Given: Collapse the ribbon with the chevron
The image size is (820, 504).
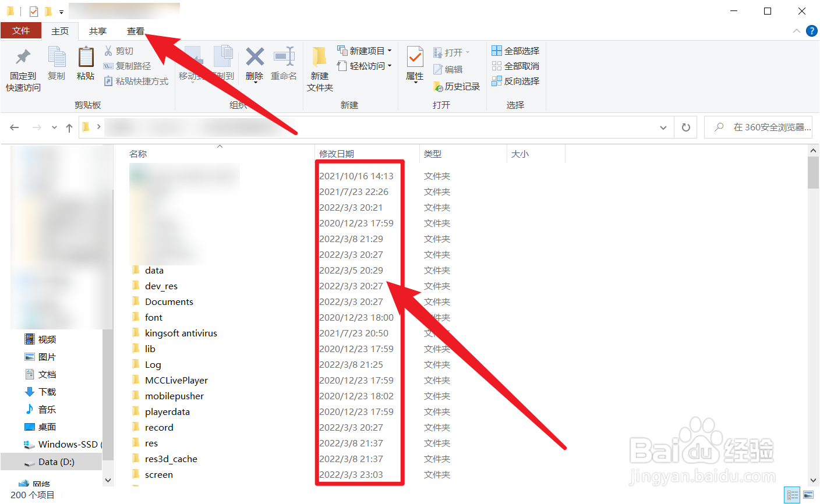Looking at the screenshot, I should point(797,31).
